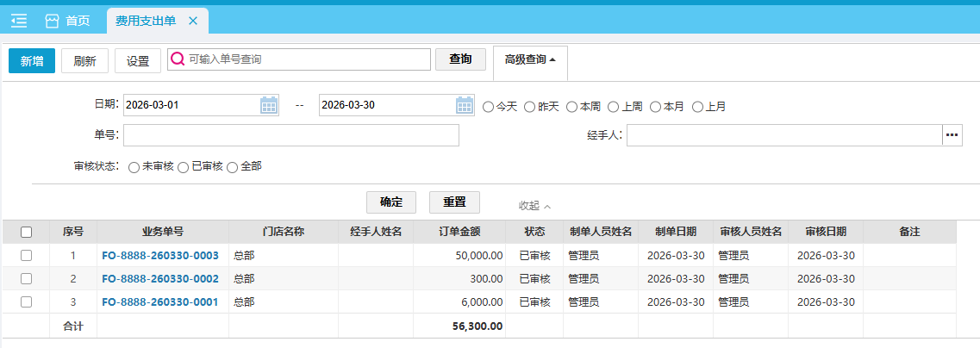Viewport: 980px width, 348px height.
Task: Open the 首页 home tab
Action: pos(67,21)
